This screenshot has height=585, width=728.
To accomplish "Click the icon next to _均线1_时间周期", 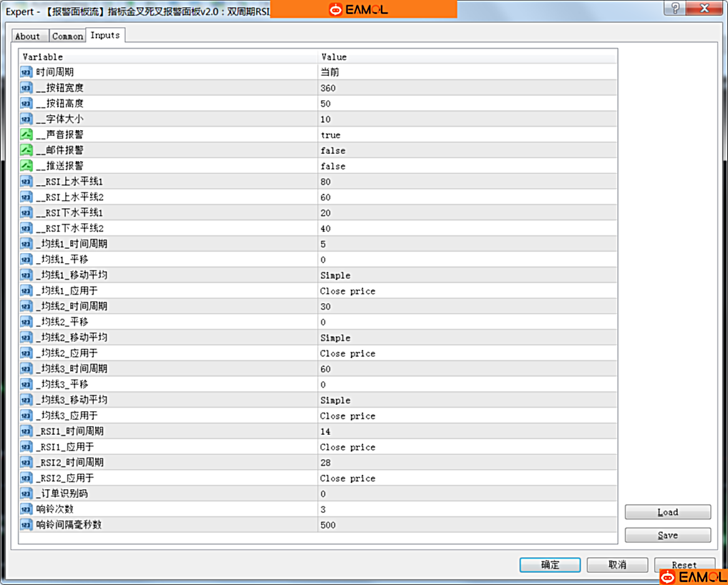I will [x=26, y=244].
